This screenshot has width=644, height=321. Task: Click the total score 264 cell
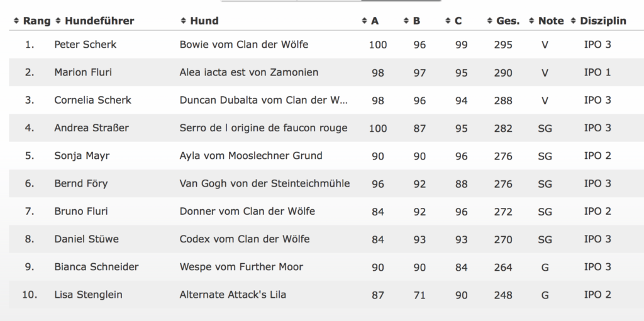tap(503, 267)
